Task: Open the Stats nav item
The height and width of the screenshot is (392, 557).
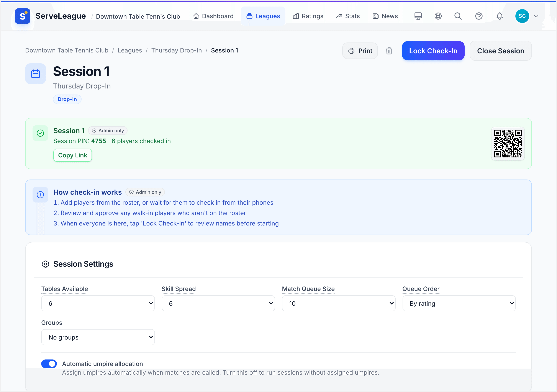Action: point(348,16)
